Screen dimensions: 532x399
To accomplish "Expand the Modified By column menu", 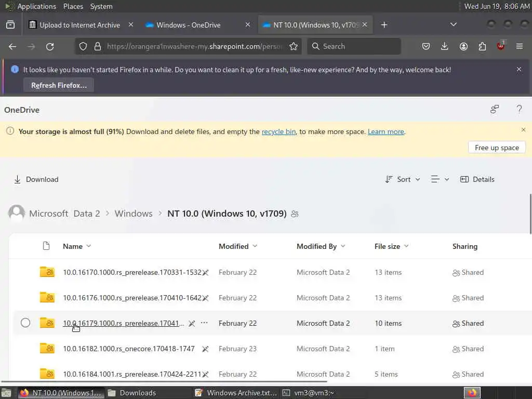I will tap(343, 246).
